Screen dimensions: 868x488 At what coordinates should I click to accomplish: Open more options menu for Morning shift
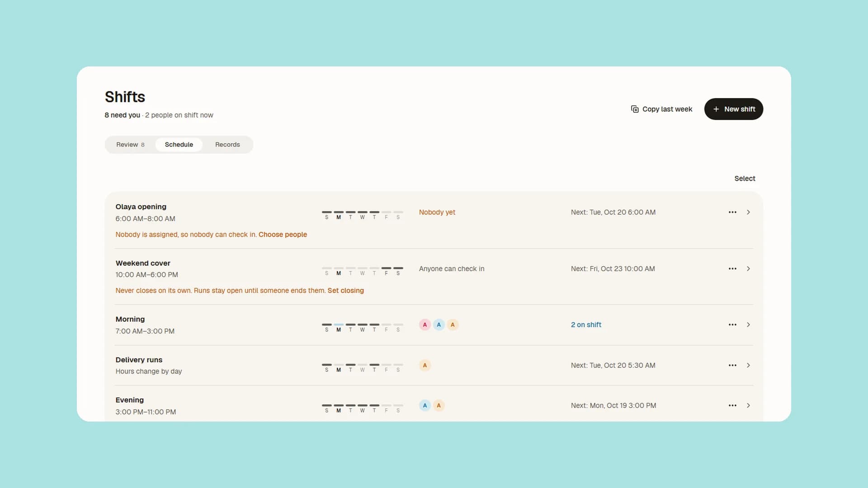[732, 325]
